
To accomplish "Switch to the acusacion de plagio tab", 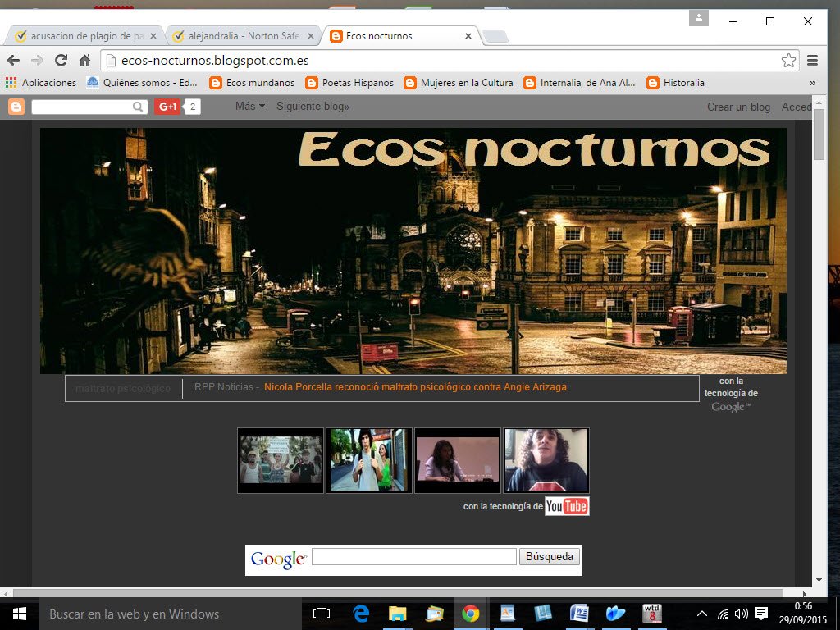I will 82,36.
